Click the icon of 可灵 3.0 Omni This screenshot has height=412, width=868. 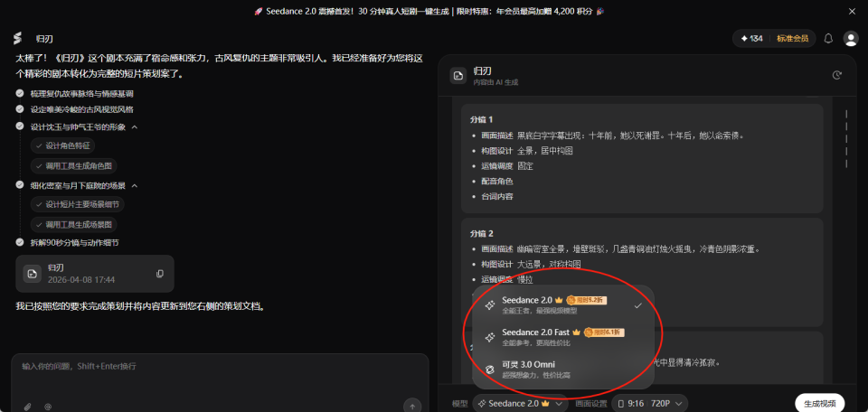pyautogui.click(x=489, y=370)
